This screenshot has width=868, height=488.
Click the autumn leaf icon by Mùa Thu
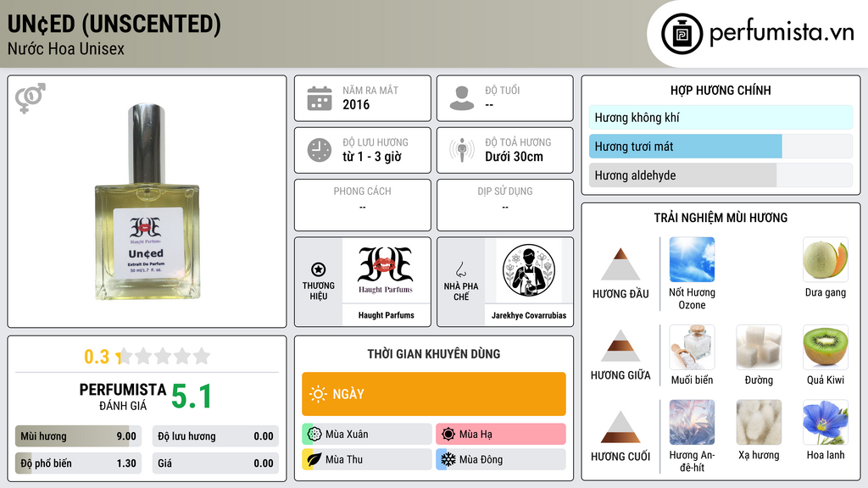point(314,459)
